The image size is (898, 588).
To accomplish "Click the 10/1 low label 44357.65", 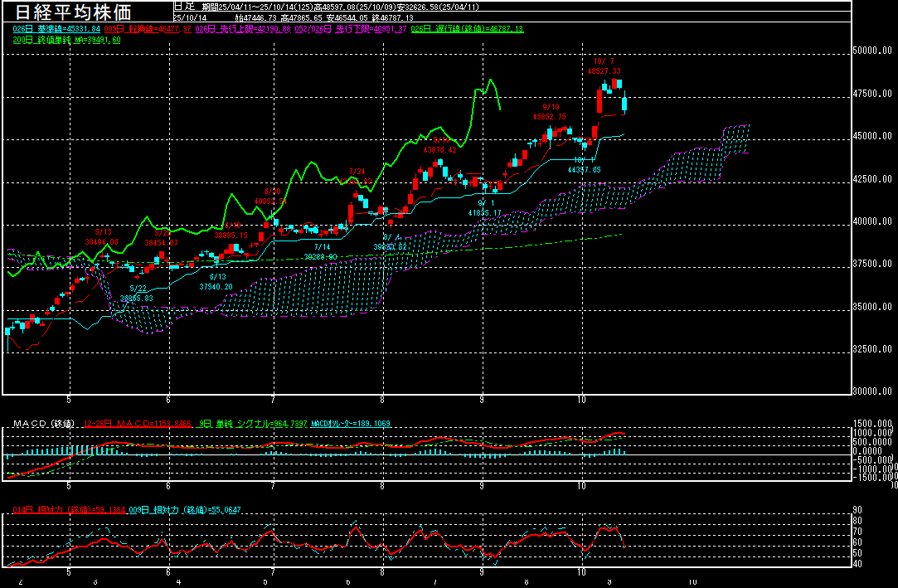I will (584, 170).
